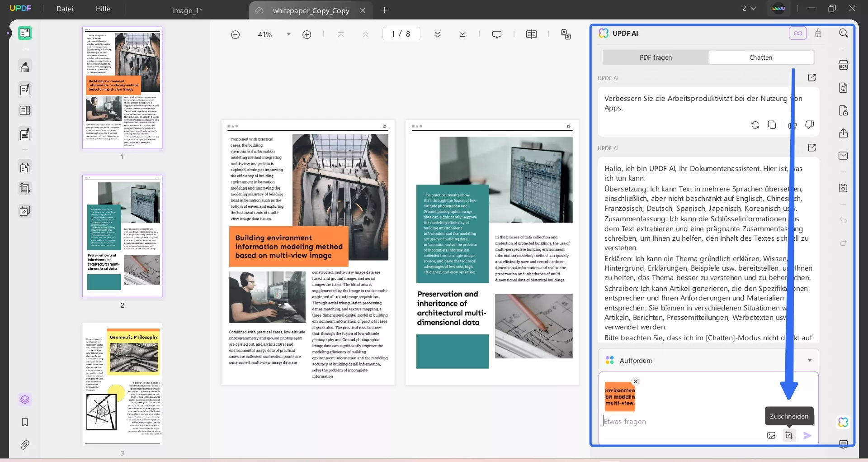Click the Zuschneiden crop screenshot icon
Image resolution: width=868 pixels, height=462 pixels.
coord(789,435)
